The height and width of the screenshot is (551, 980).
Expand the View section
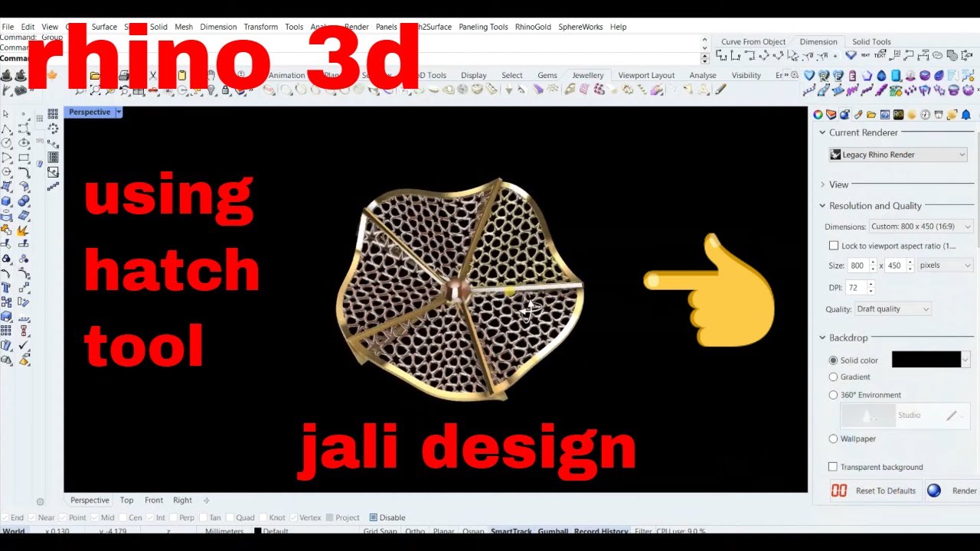pyautogui.click(x=823, y=184)
